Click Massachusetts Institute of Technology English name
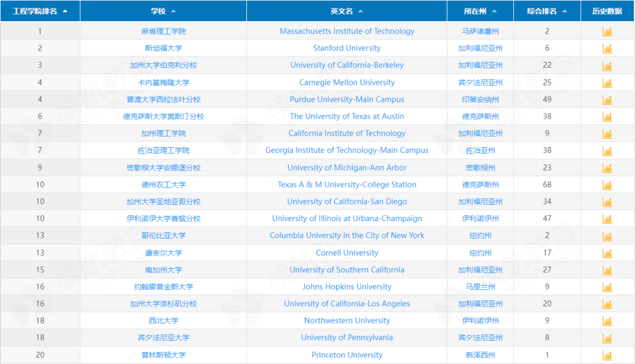Image resolution: width=635 pixels, height=364 pixels. (x=347, y=31)
